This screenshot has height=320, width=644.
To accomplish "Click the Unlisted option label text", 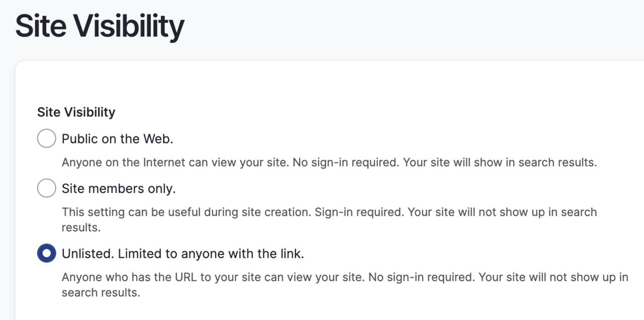I will point(183,254).
